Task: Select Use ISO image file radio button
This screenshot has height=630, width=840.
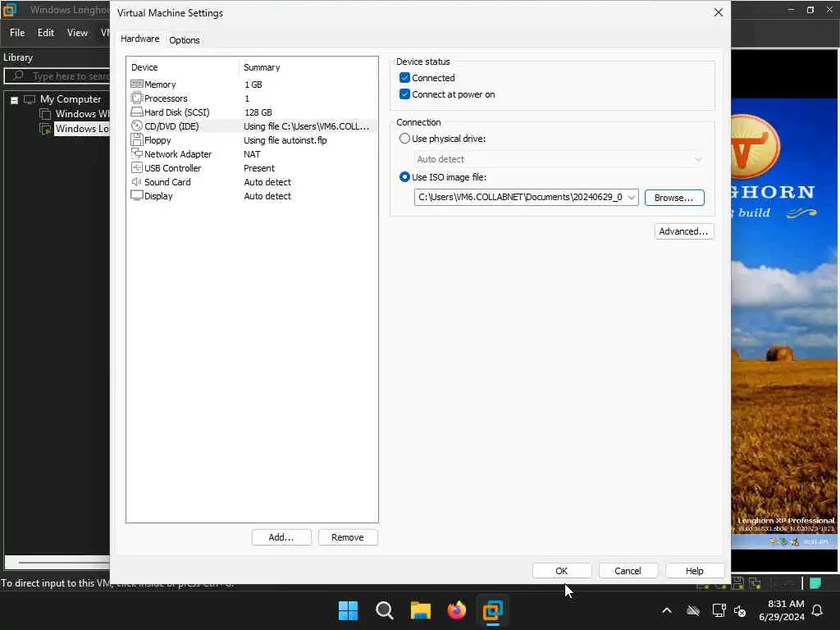Action: [404, 177]
